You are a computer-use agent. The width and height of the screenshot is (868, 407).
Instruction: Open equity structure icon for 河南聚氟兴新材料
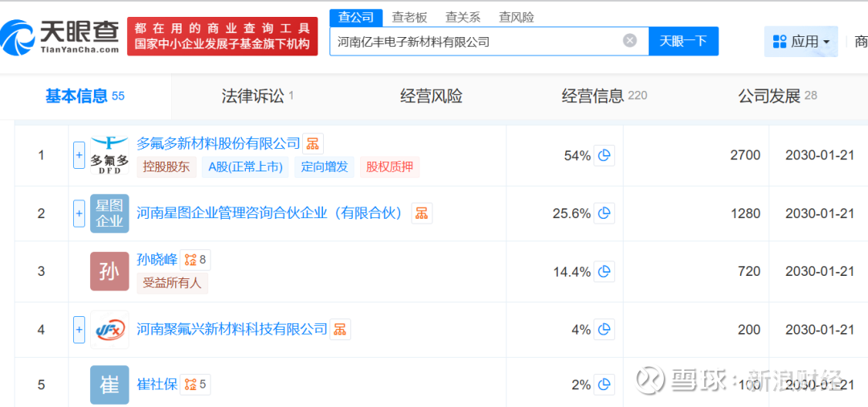[x=340, y=329]
